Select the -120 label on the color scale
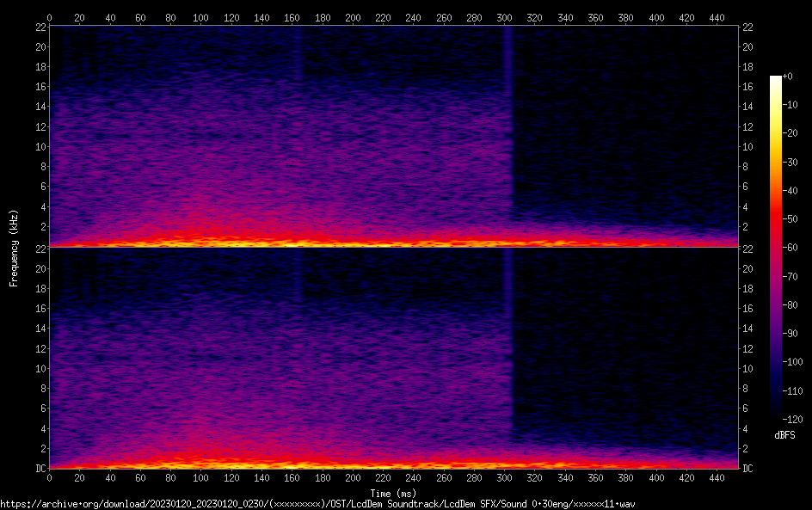The image size is (812, 510). (789, 419)
